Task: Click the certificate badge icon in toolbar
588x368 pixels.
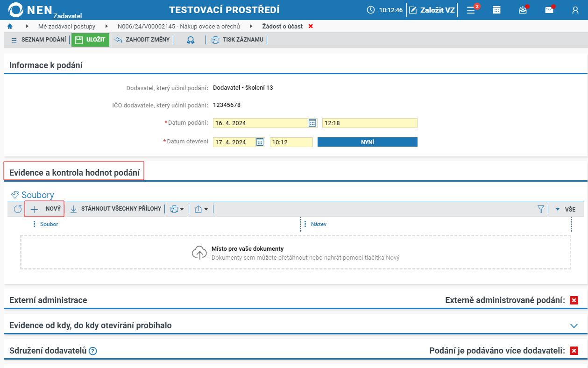Action: 191,40
